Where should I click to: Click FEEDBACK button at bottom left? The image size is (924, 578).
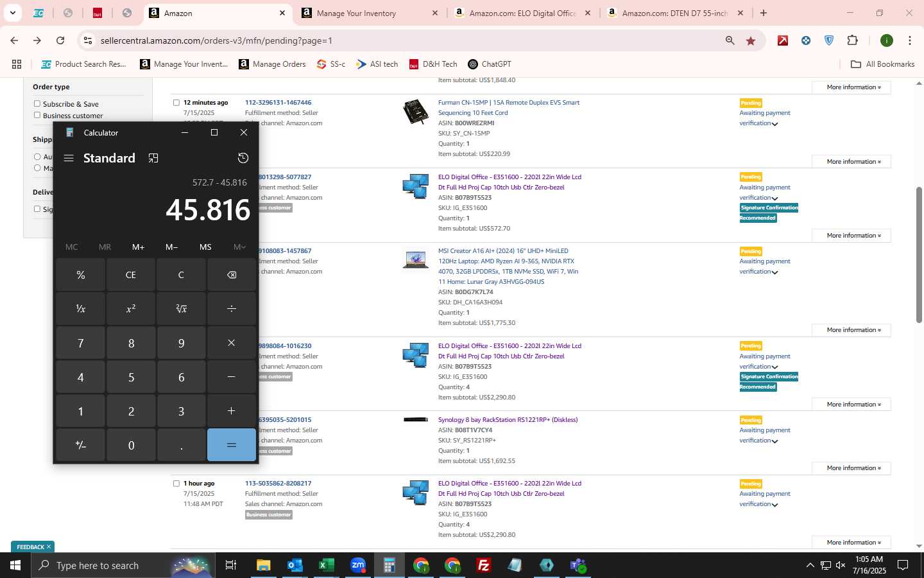[x=33, y=547]
